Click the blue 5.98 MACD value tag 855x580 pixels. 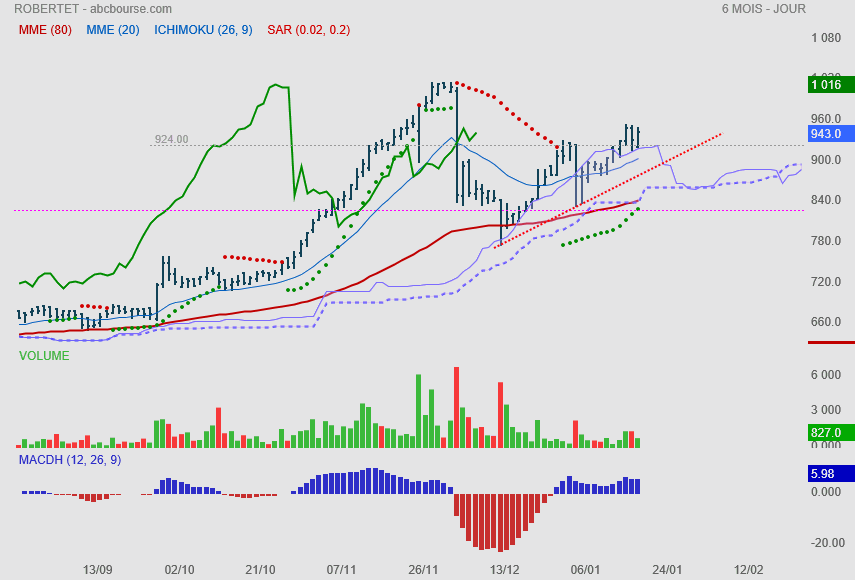pos(831,474)
